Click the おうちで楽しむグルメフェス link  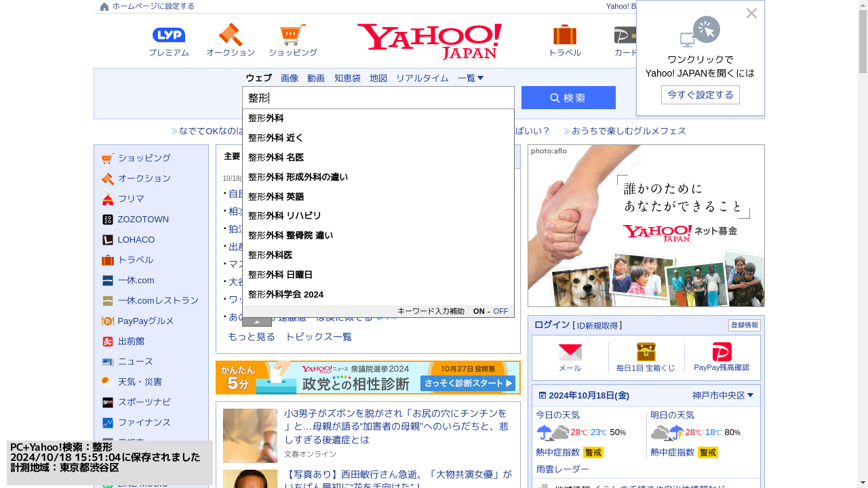point(629,131)
